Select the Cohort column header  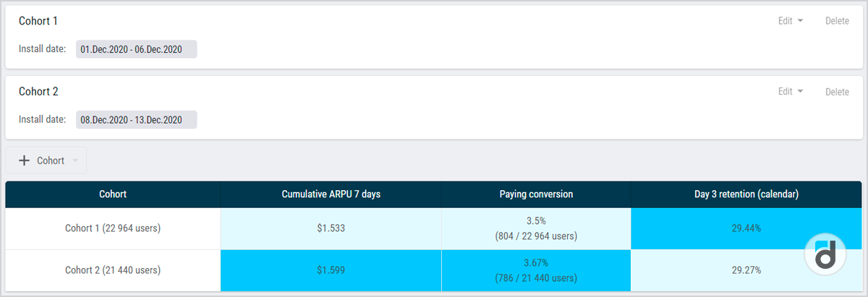tap(113, 194)
